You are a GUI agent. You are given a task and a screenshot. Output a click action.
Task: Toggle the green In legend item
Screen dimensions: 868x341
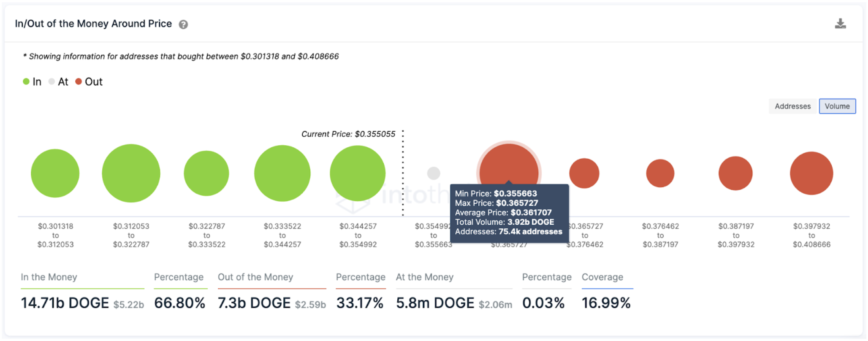point(32,81)
